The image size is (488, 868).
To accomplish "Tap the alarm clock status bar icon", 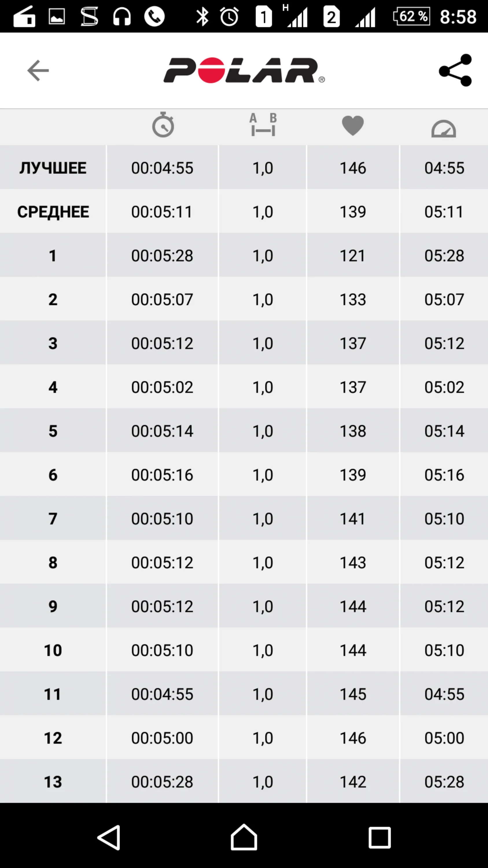I will (x=229, y=16).
